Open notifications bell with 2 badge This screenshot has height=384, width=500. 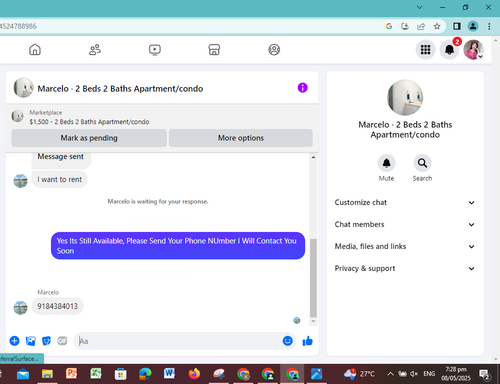click(449, 50)
